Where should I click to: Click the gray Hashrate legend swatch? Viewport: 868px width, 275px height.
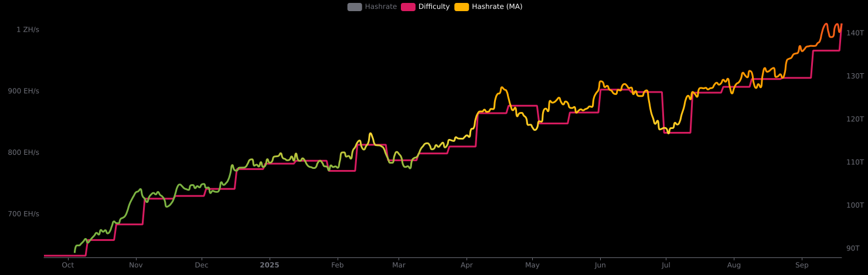pyautogui.click(x=355, y=7)
